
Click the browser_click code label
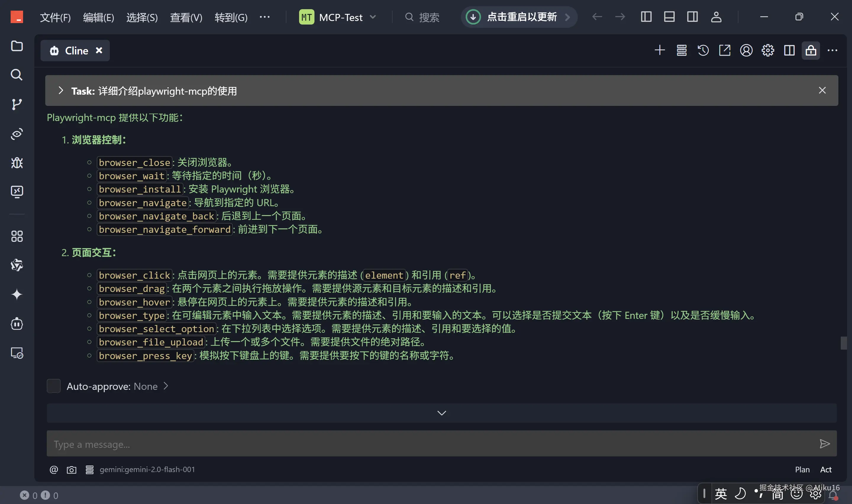point(135,275)
